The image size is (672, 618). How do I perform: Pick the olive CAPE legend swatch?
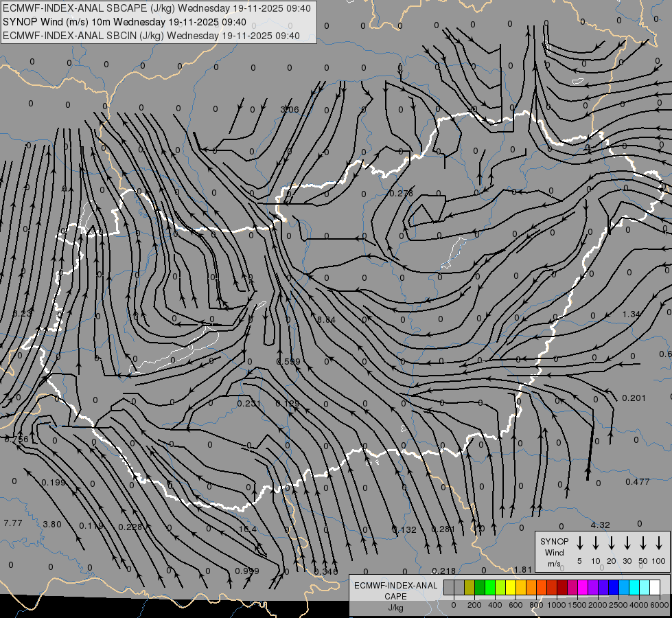click(470, 587)
